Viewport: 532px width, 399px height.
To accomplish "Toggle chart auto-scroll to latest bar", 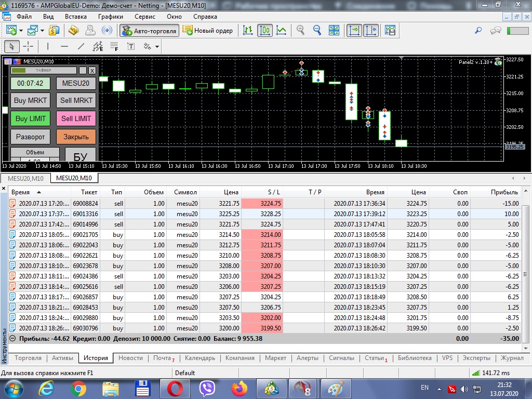I will pyautogui.click(x=354, y=30).
